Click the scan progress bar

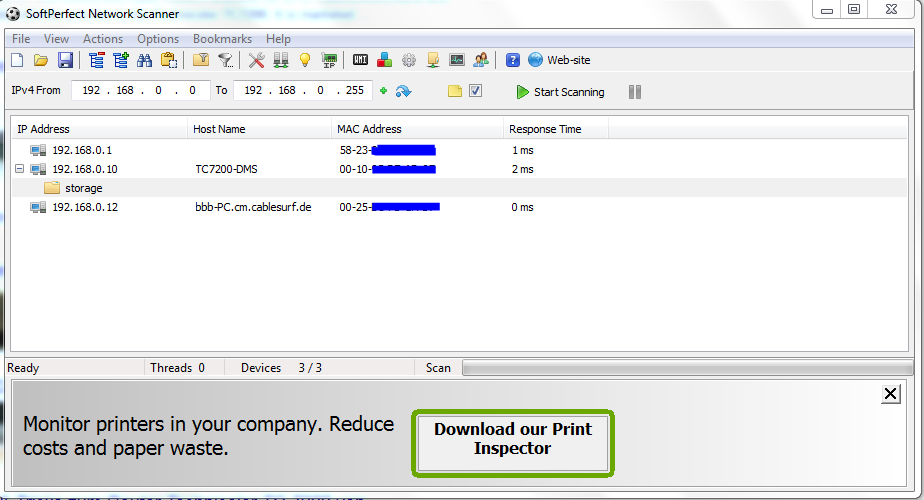[x=687, y=368]
